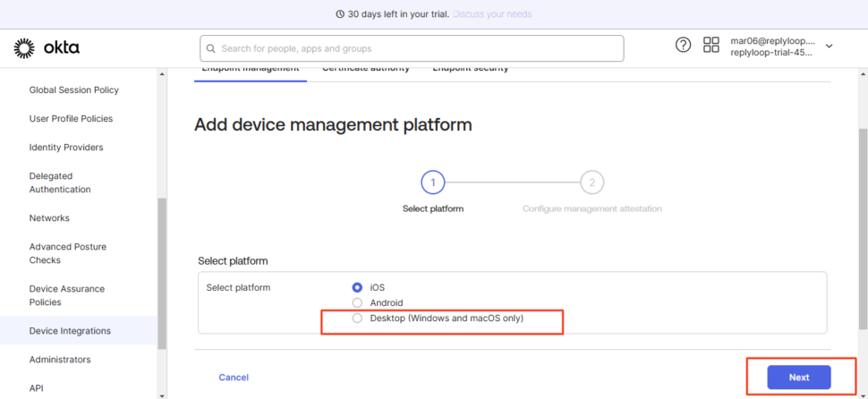Open Global Session Policy in sidebar
This screenshot has height=399, width=868.
[x=74, y=89]
